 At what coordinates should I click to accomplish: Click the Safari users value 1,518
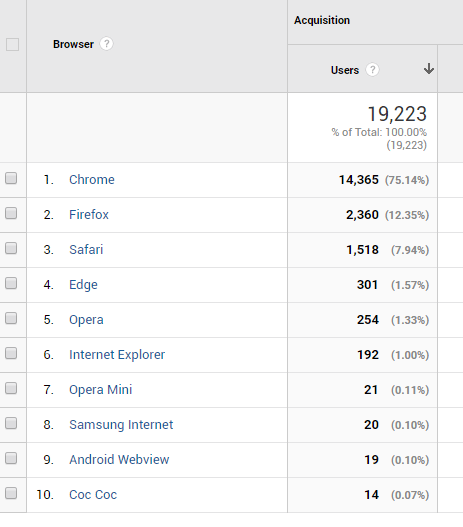362,249
